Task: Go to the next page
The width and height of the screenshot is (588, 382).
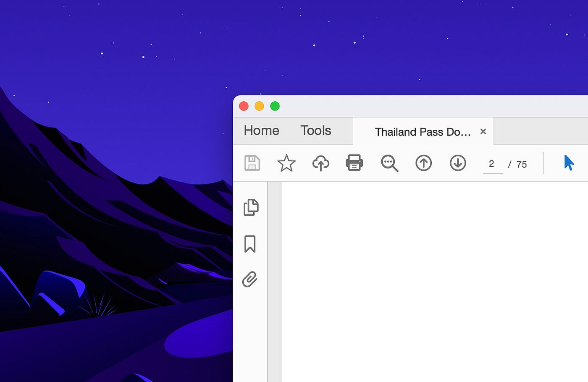Action: click(x=458, y=163)
